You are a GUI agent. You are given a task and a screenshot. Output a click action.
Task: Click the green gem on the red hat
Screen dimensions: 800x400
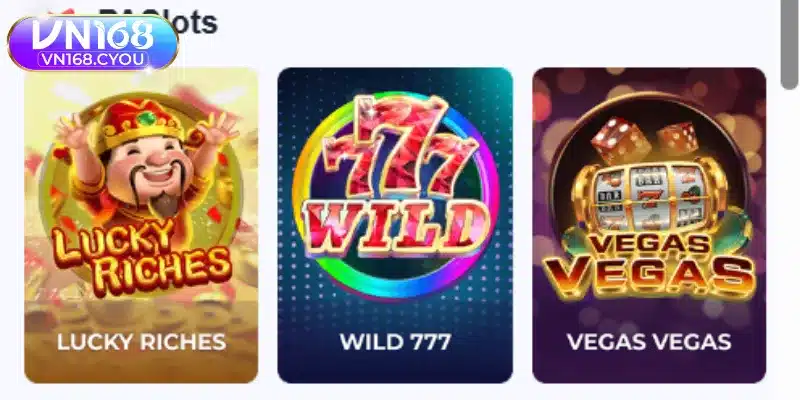[146, 118]
